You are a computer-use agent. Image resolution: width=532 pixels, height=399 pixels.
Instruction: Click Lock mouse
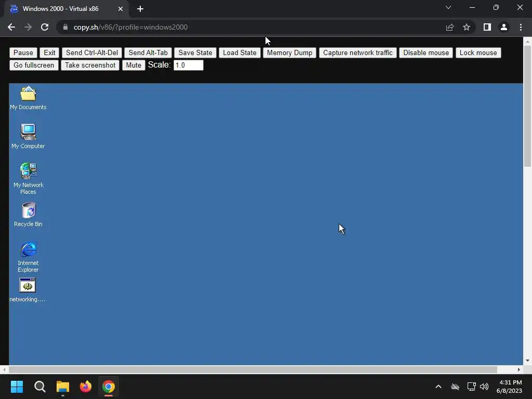pos(478,52)
